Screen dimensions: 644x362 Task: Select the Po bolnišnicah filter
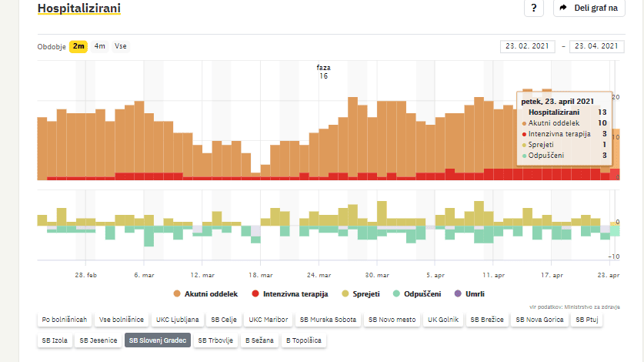point(65,319)
